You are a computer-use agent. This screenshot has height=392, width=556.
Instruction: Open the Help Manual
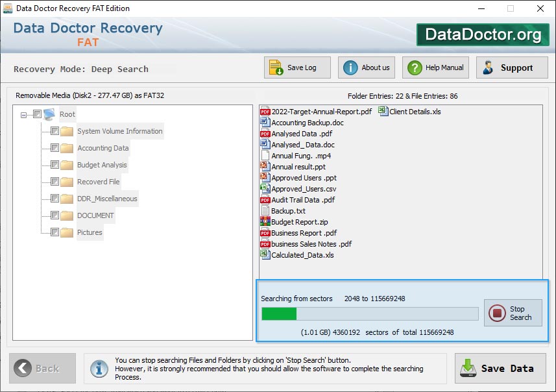tap(435, 67)
